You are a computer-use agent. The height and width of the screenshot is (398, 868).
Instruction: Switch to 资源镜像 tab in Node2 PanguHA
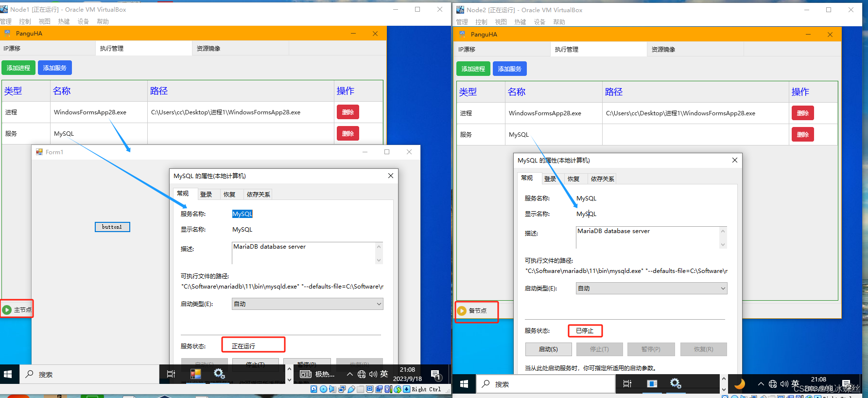[695, 49]
